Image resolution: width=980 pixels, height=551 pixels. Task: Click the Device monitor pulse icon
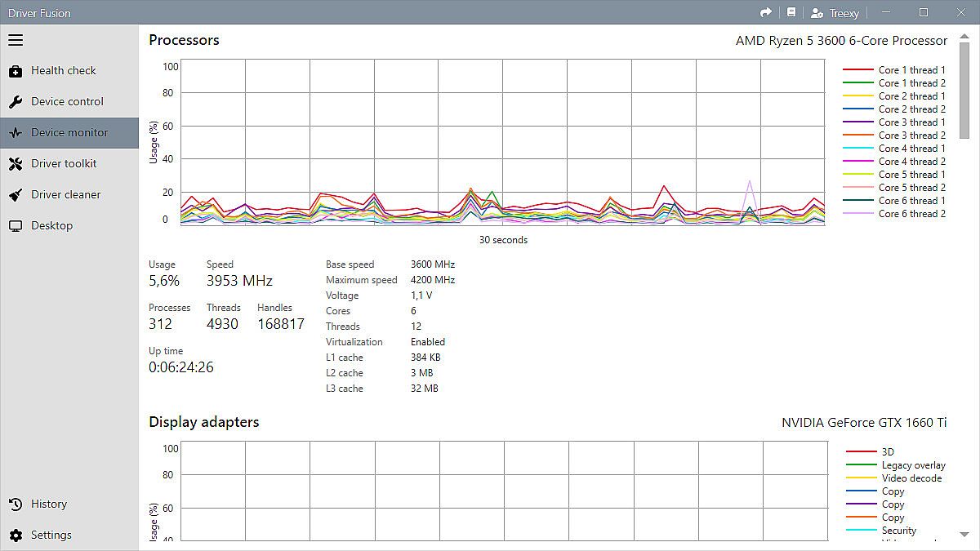16,133
